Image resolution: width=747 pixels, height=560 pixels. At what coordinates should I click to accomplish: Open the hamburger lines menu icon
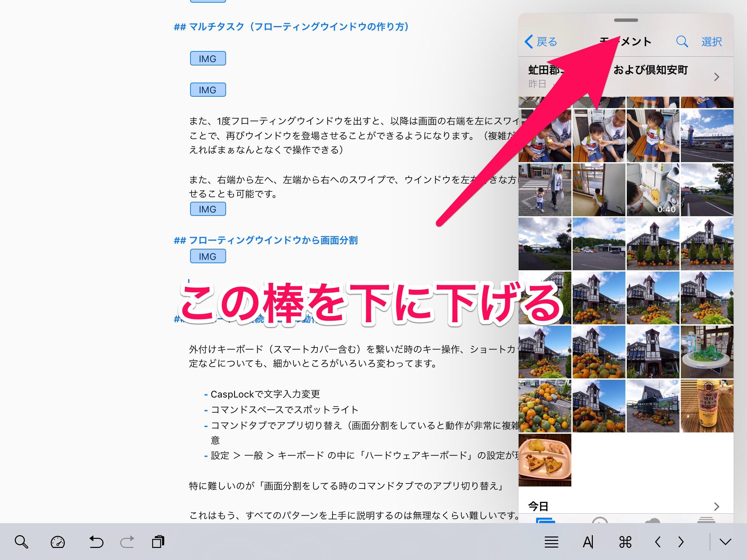coord(551,543)
